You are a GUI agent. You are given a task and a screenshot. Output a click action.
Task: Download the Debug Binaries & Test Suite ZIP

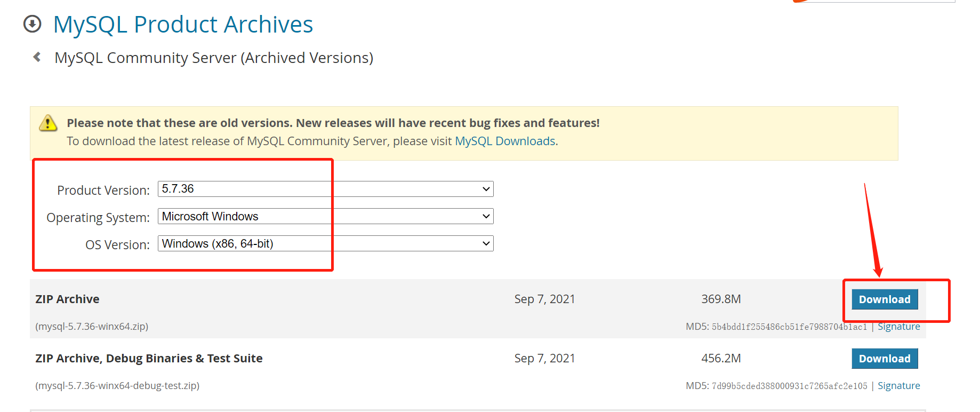(885, 359)
